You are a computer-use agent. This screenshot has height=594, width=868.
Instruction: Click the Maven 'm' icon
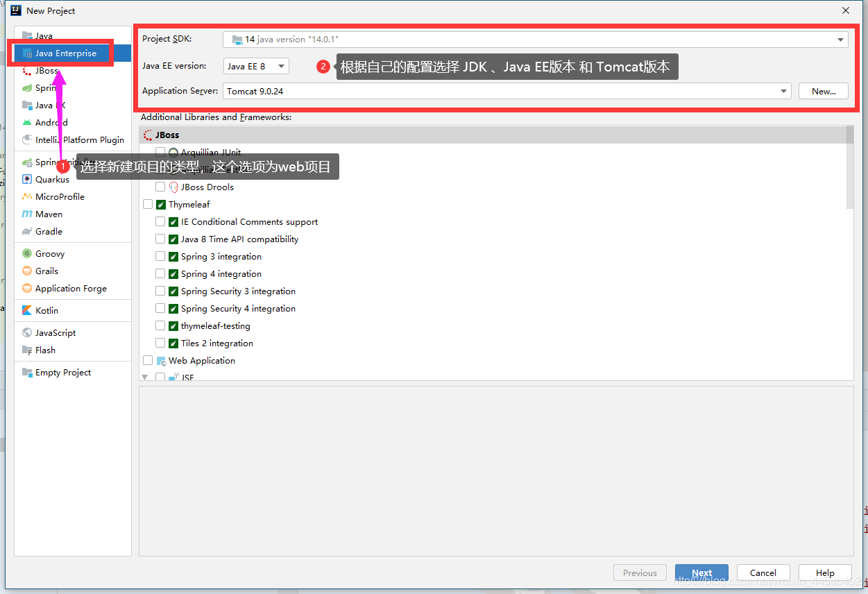[x=27, y=214]
